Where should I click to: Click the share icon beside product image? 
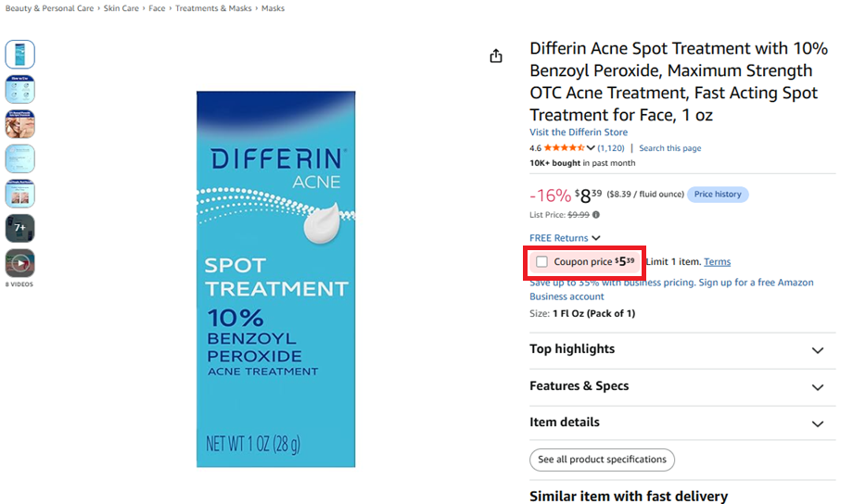tap(496, 56)
